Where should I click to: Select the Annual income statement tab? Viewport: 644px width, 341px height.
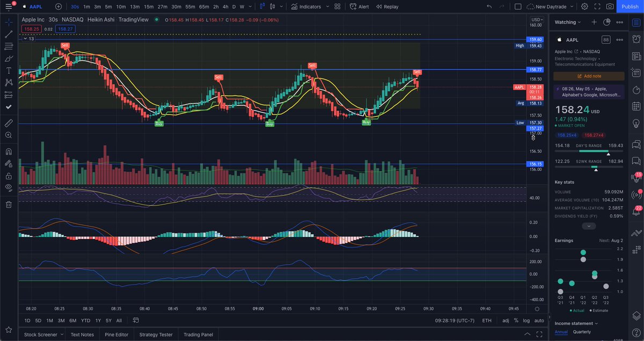[561, 332]
